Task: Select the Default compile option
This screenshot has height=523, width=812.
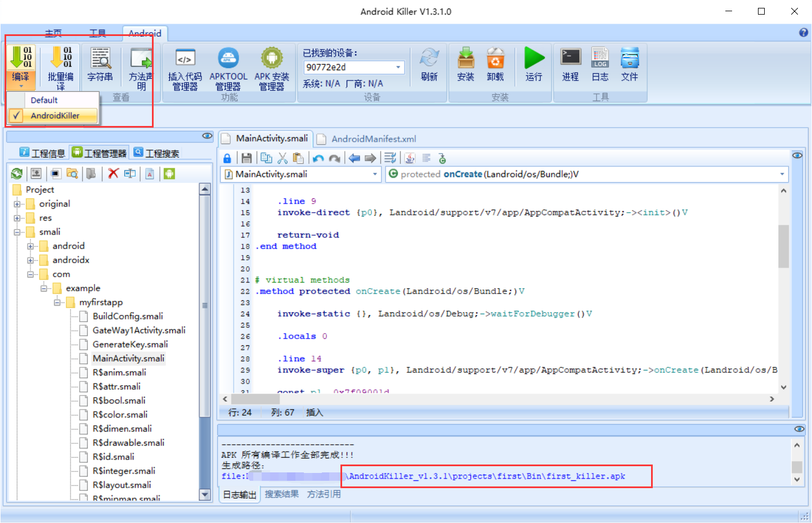Action: click(54, 100)
